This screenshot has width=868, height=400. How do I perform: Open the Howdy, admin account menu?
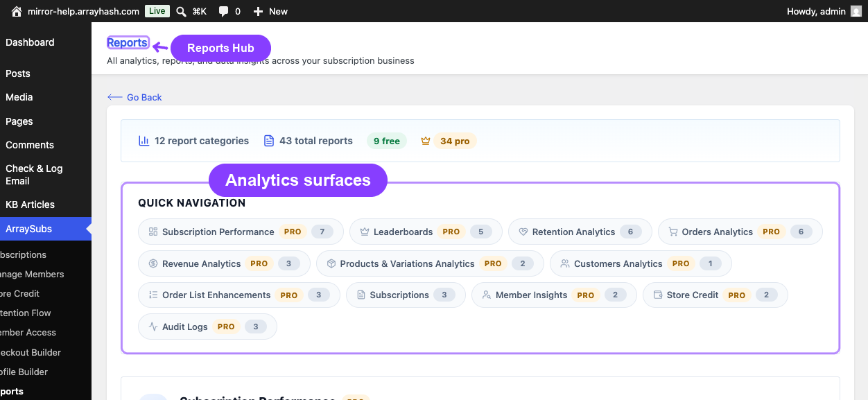click(x=824, y=11)
